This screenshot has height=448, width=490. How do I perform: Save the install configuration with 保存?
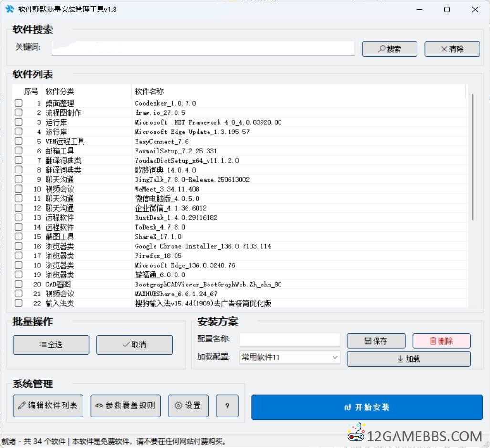pos(376,341)
